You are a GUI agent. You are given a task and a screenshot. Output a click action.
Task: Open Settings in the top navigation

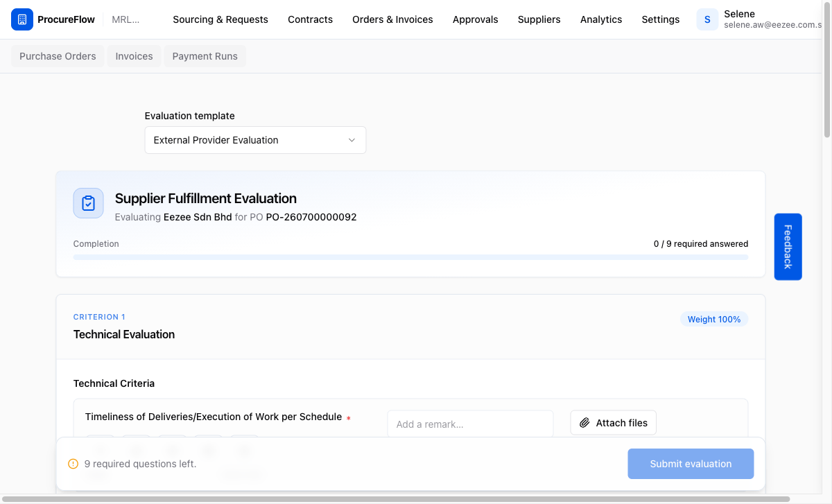pos(660,19)
